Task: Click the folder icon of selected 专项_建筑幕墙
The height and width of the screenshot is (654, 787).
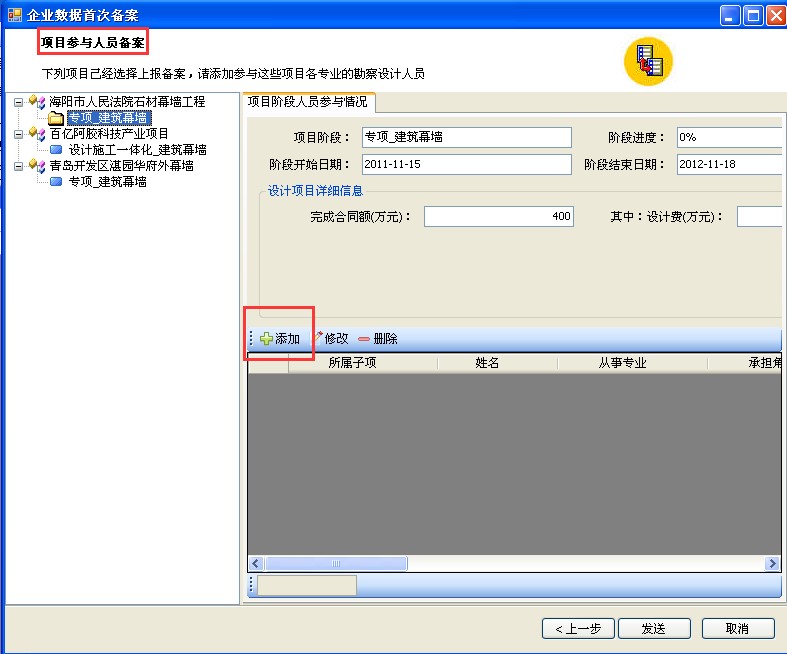Action: coord(56,118)
